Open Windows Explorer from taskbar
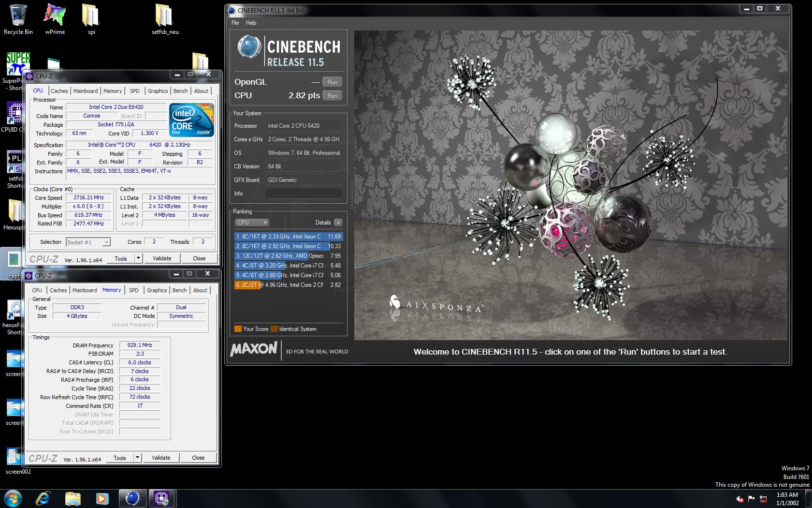Image resolution: width=812 pixels, height=508 pixels. point(72,498)
